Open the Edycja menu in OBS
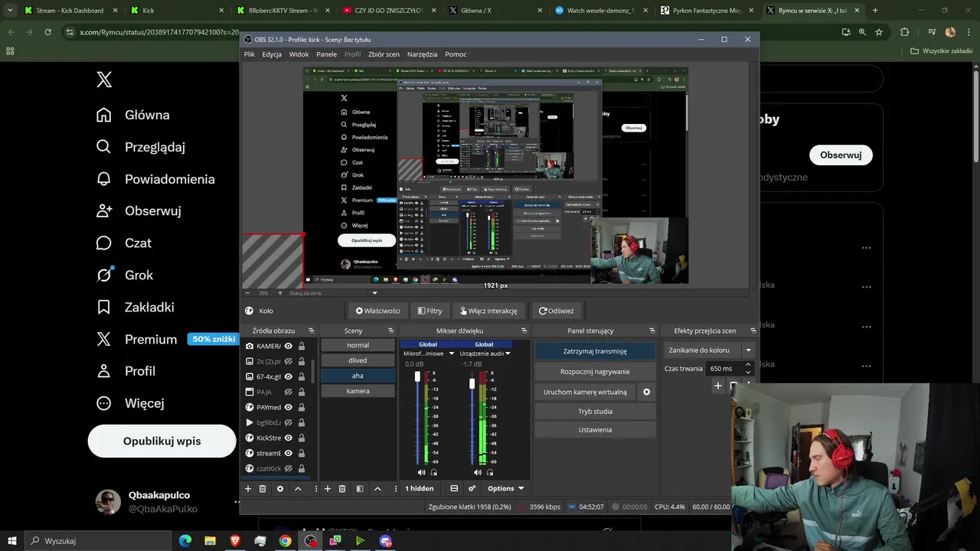 [272, 54]
